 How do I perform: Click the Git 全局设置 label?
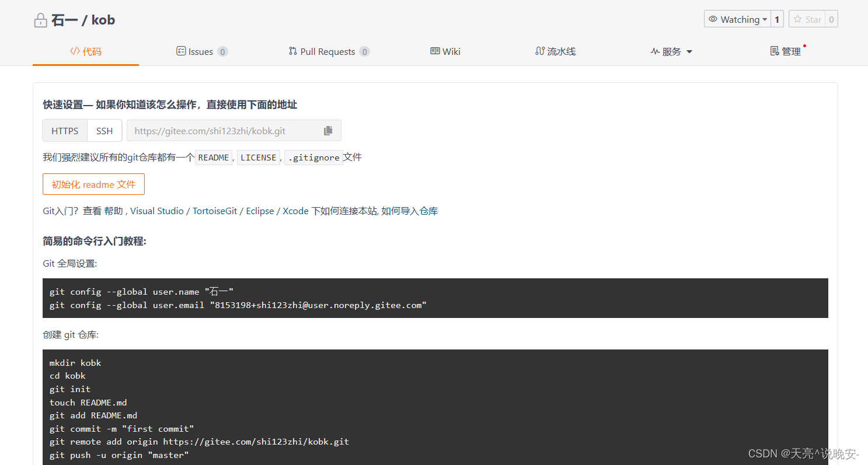(70, 263)
